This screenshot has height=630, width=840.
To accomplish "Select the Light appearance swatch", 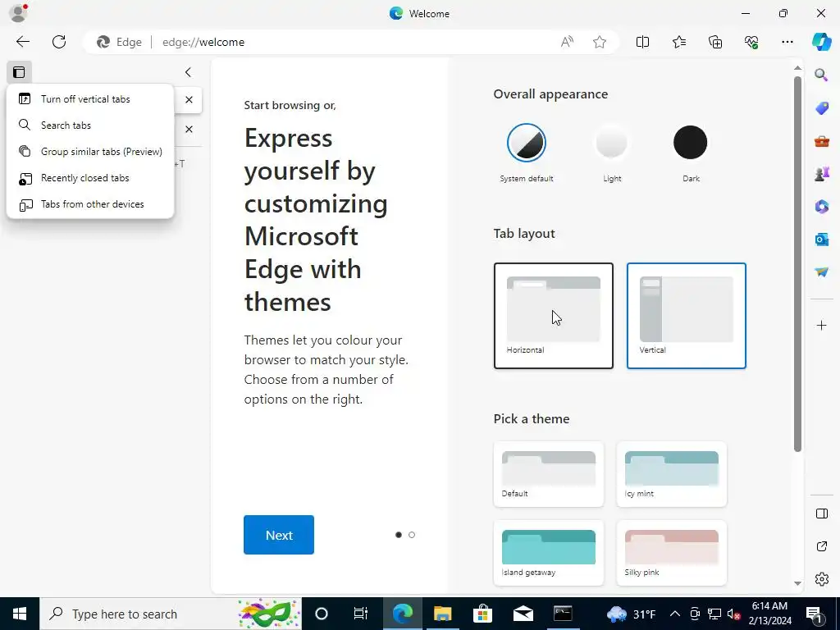I will (611, 143).
